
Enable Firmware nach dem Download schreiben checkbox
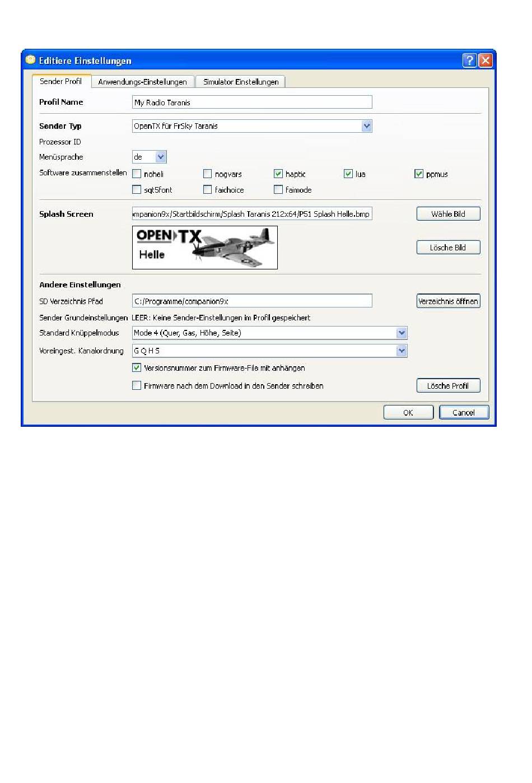(x=137, y=385)
